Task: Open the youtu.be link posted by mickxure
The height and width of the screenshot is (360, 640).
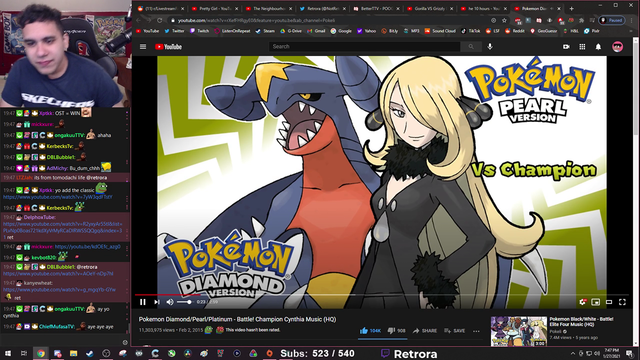Action: tap(87, 247)
